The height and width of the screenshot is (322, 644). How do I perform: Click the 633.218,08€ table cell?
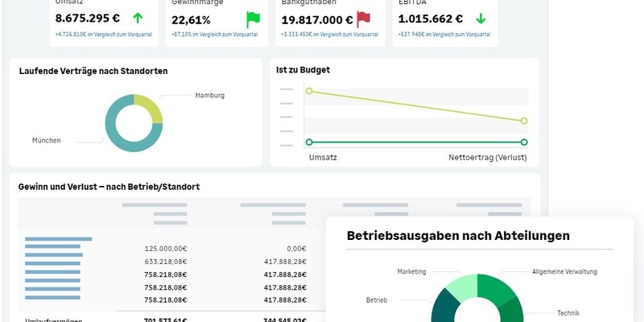(x=166, y=261)
